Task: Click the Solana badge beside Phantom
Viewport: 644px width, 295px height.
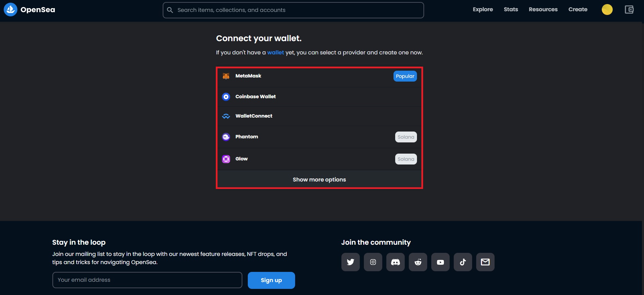Action: coord(406,137)
